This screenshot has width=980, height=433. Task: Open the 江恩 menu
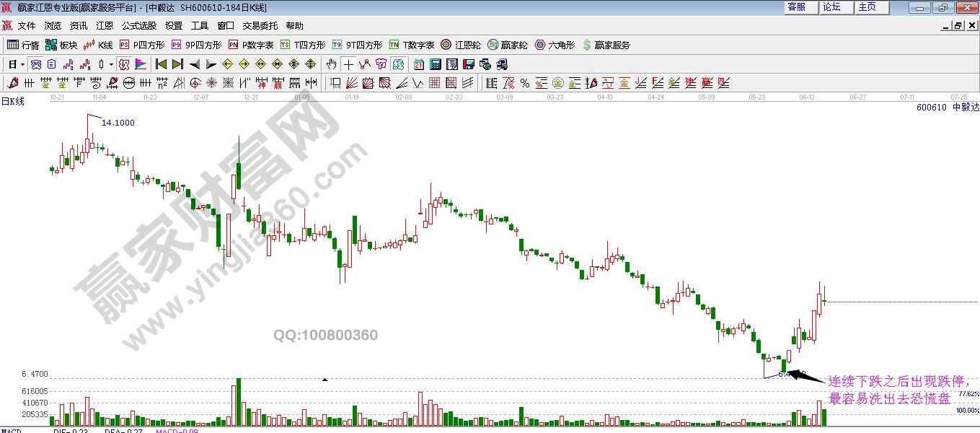[x=105, y=25]
